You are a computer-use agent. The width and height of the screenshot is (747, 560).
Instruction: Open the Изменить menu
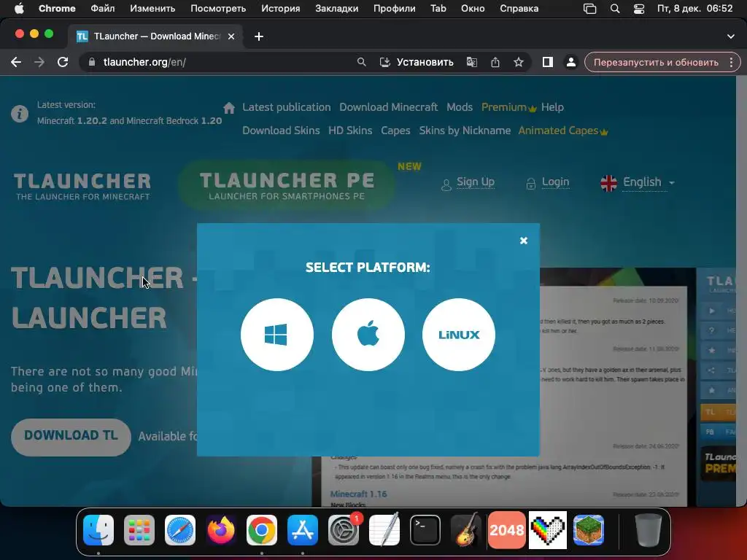pos(152,9)
